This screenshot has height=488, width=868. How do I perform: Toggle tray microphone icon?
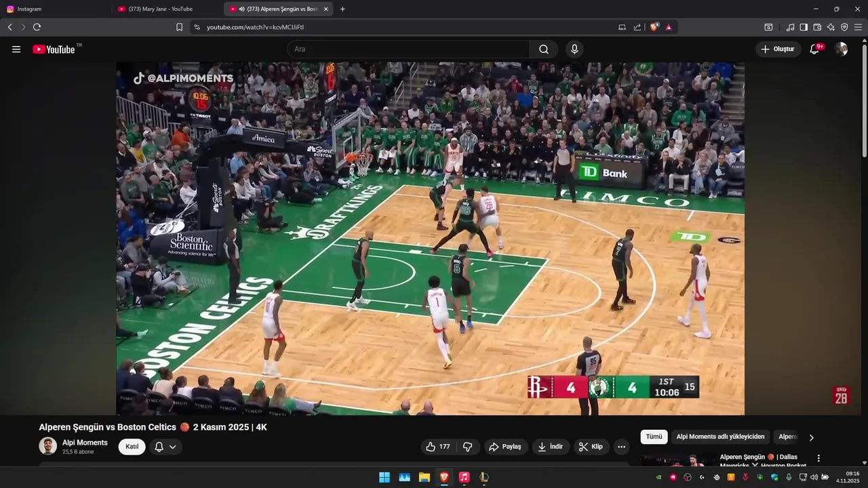click(x=789, y=477)
